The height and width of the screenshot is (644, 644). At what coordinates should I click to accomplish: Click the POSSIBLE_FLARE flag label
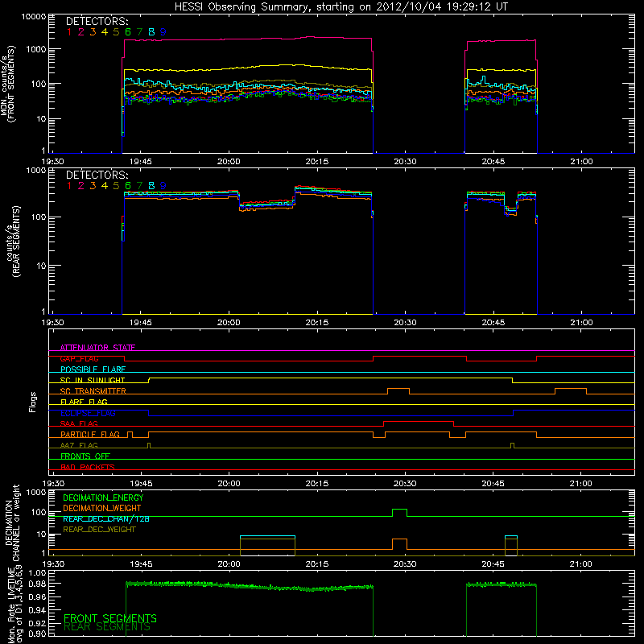click(x=93, y=369)
